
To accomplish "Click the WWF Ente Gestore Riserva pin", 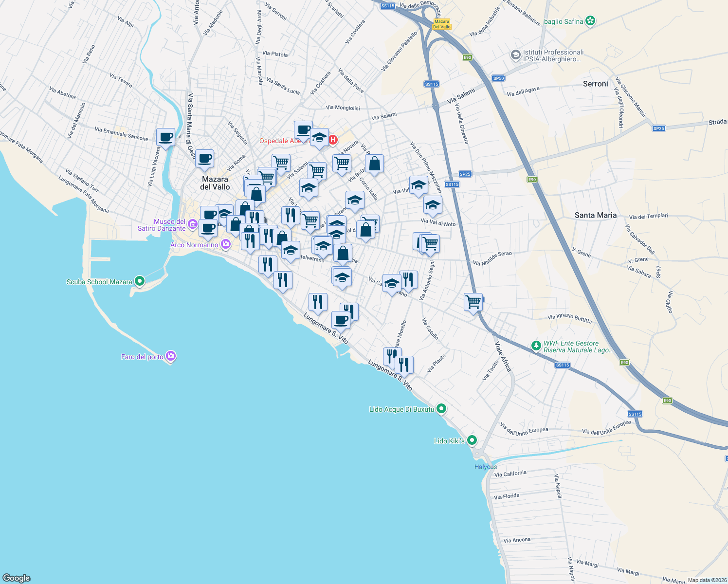I will [536, 346].
